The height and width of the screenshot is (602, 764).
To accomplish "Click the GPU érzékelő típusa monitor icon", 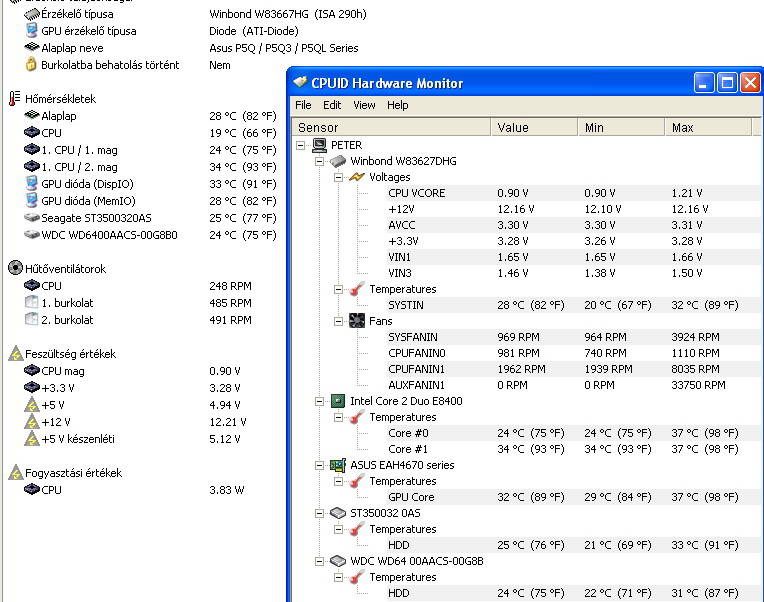I will (32, 30).
